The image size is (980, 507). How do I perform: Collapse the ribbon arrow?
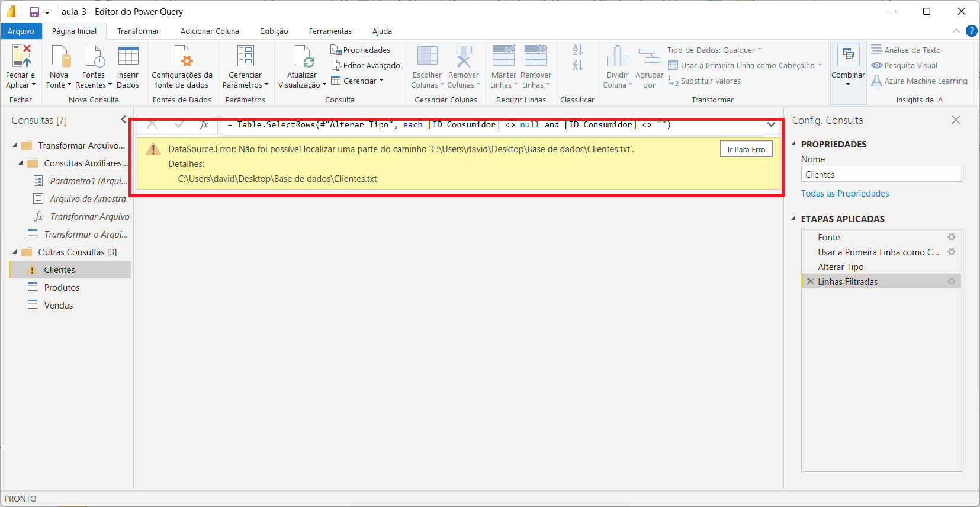click(x=956, y=31)
